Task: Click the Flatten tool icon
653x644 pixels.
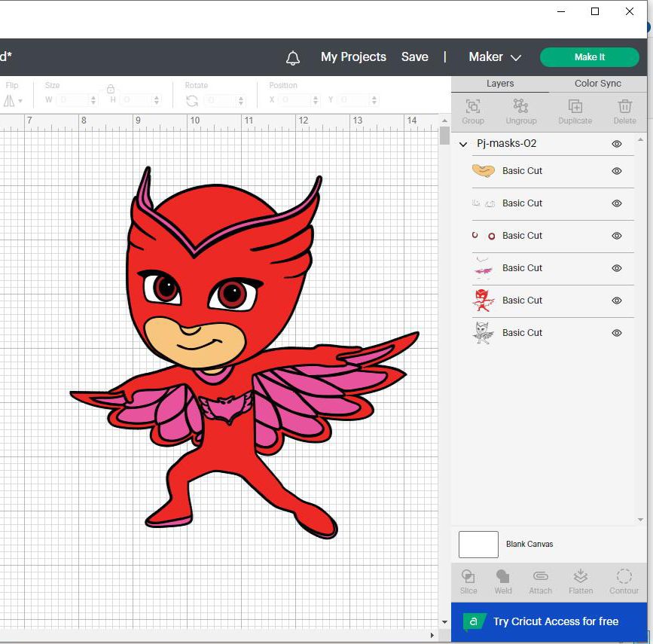Action: (581, 576)
